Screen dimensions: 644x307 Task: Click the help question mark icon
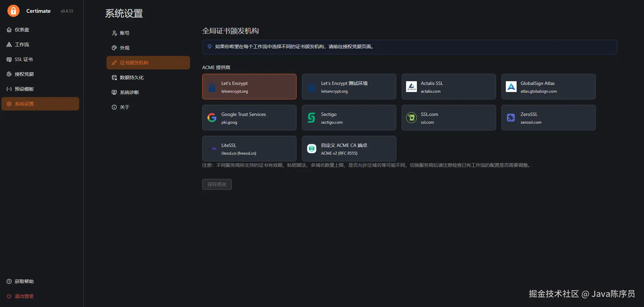pos(9,281)
